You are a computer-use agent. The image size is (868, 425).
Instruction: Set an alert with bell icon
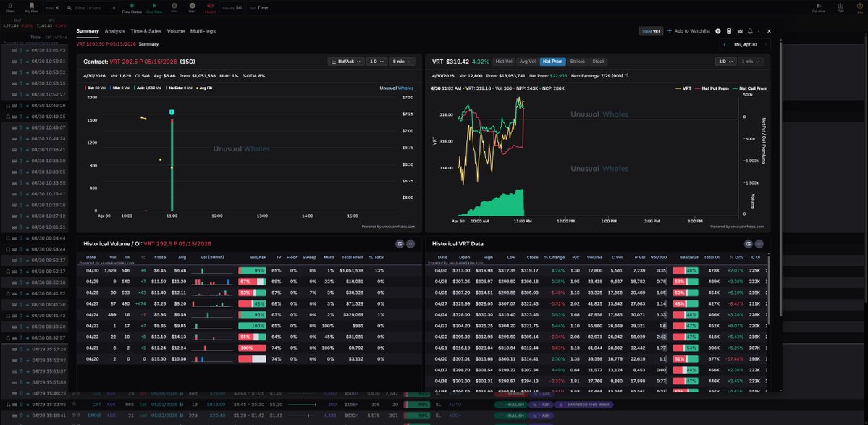click(x=750, y=31)
